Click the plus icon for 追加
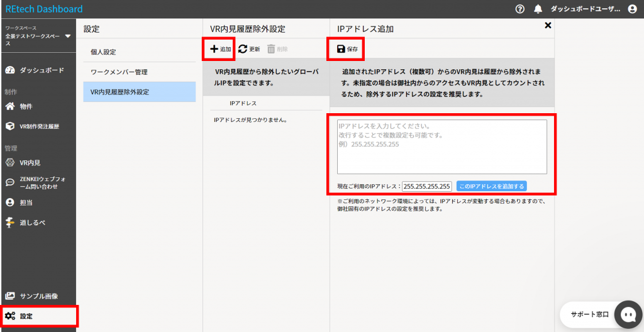 pos(214,49)
